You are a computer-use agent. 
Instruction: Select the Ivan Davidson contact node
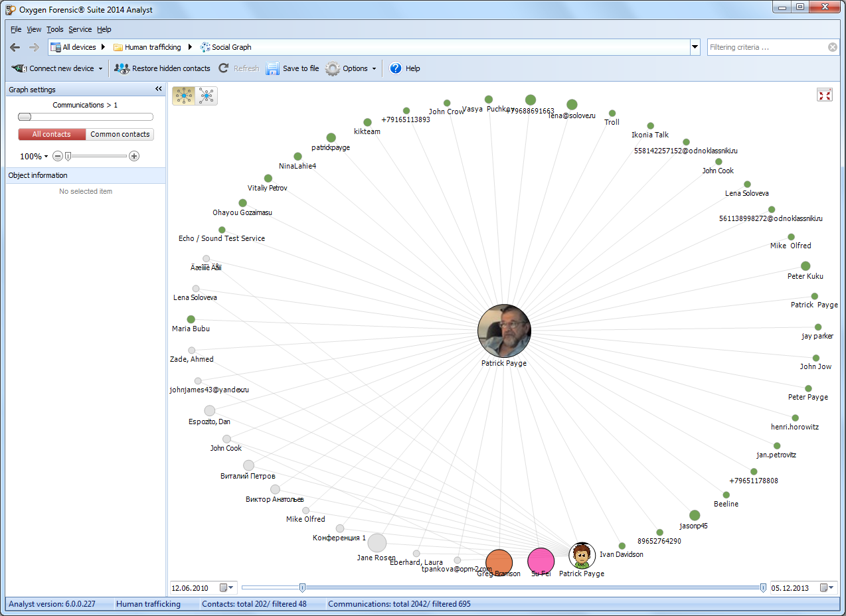click(622, 546)
